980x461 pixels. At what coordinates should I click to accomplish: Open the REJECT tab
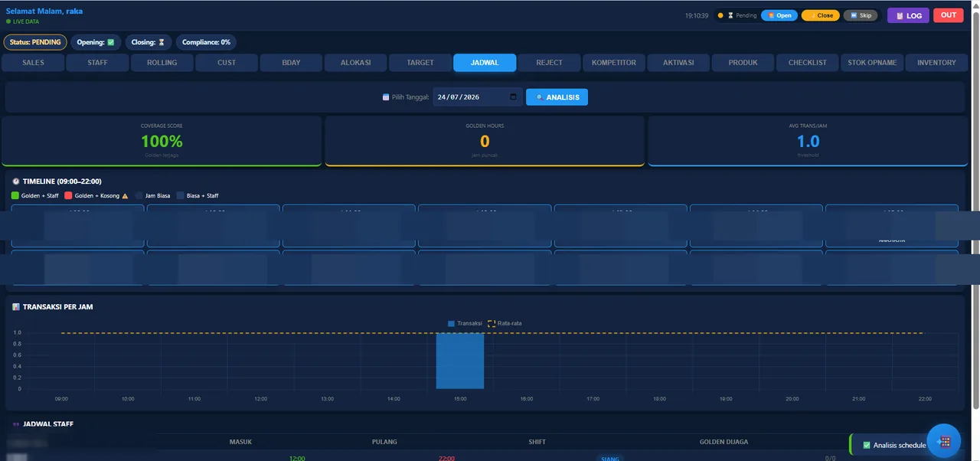[x=549, y=63]
